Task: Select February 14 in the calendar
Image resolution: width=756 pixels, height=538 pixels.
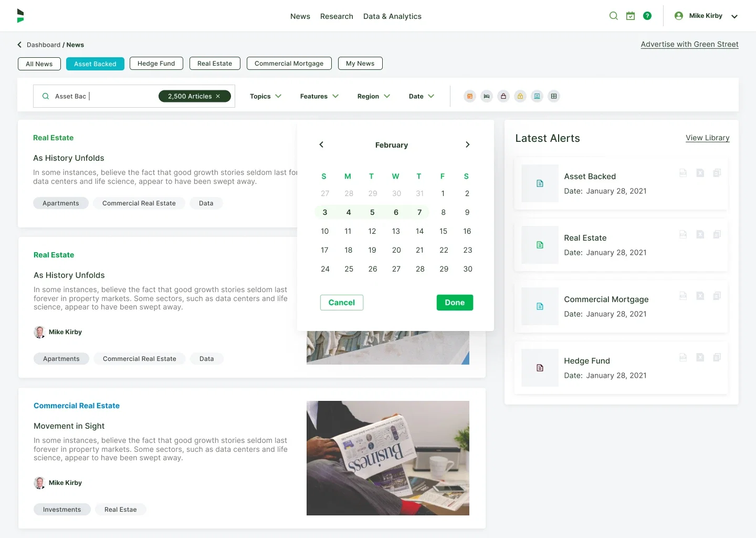Action: tap(419, 231)
